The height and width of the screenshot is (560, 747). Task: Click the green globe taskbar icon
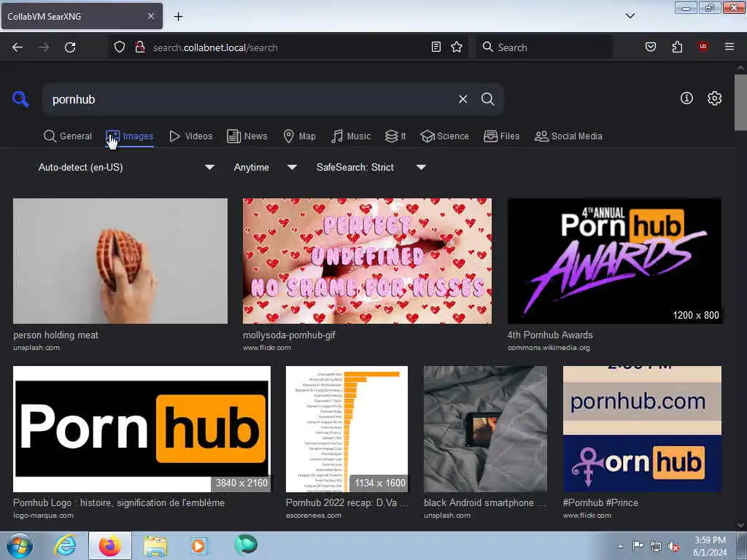pyautogui.click(x=246, y=545)
